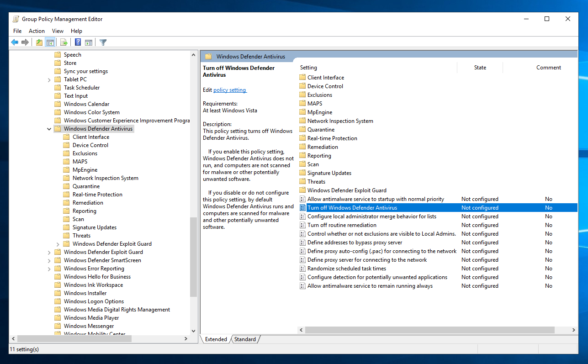Select Exclusions in the tree

point(85,153)
